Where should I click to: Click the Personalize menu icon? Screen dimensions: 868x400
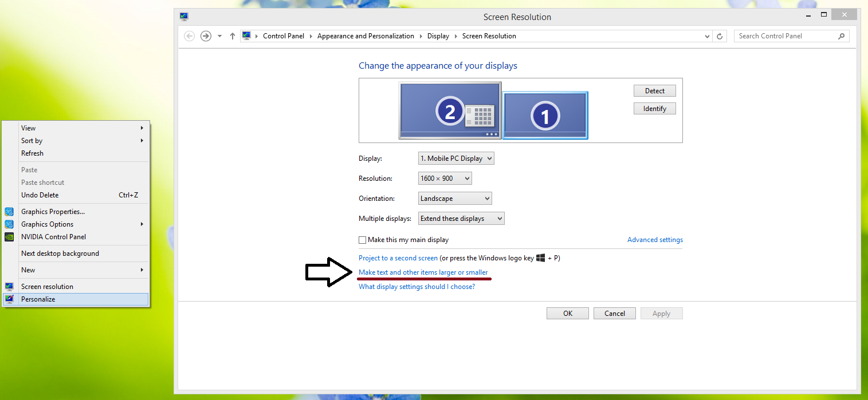[x=9, y=299]
